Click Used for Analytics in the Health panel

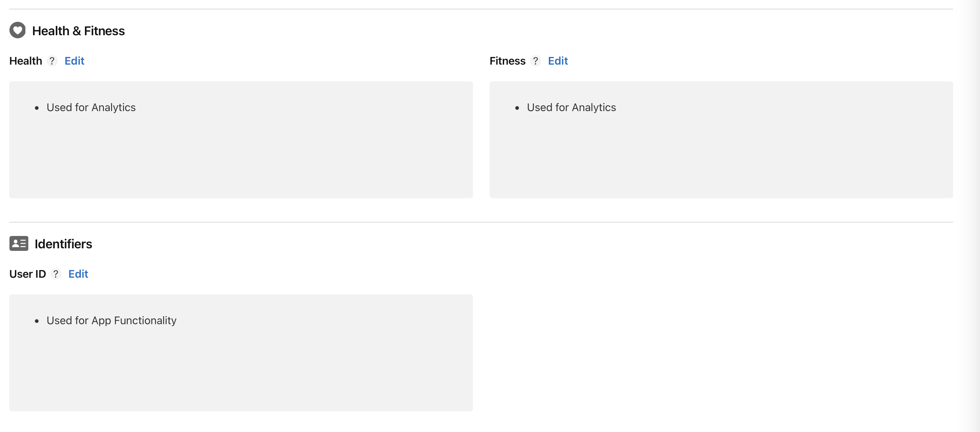91,107
